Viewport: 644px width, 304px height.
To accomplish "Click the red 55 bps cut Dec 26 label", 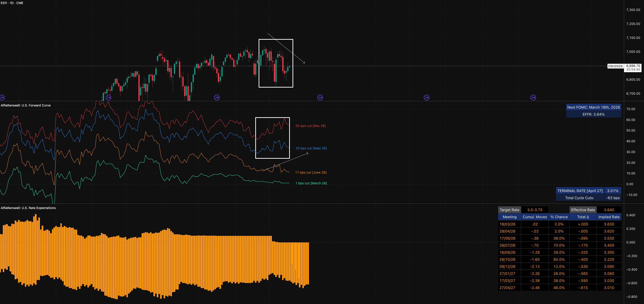I will click(x=311, y=126).
